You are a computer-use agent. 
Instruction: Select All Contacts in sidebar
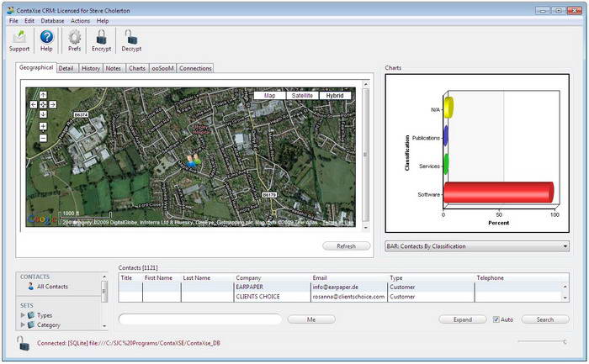52,287
